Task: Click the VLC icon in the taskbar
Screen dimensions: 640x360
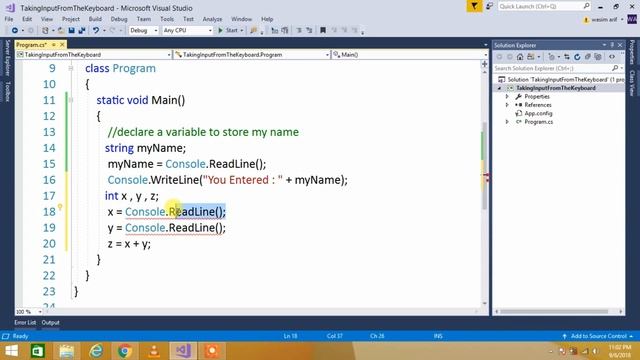Action: 154,351
